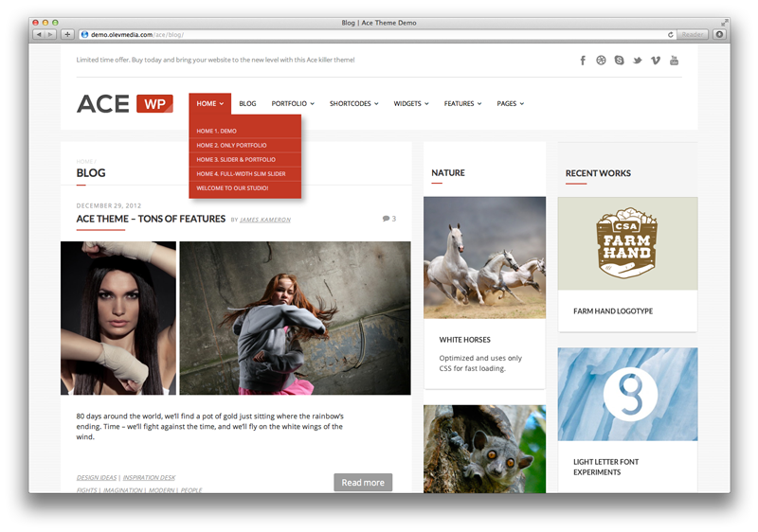Open the downloads button in Safari toolbar
Image resolution: width=758 pixels, height=532 pixels.
(x=719, y=35)
